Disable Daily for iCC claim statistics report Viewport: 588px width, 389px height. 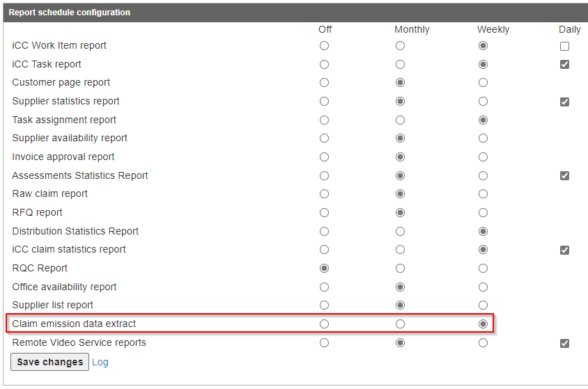(x=564, y=250)
